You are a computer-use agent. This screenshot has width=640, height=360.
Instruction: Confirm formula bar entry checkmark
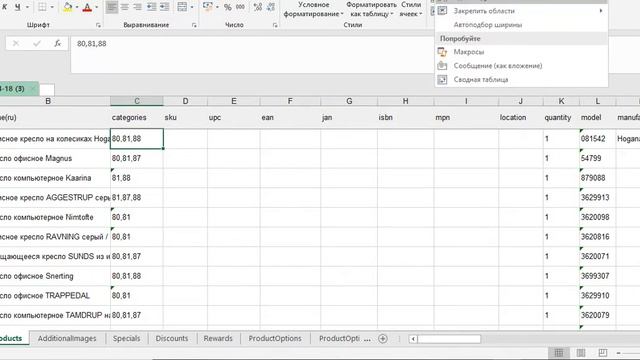[x=37, y=43]
